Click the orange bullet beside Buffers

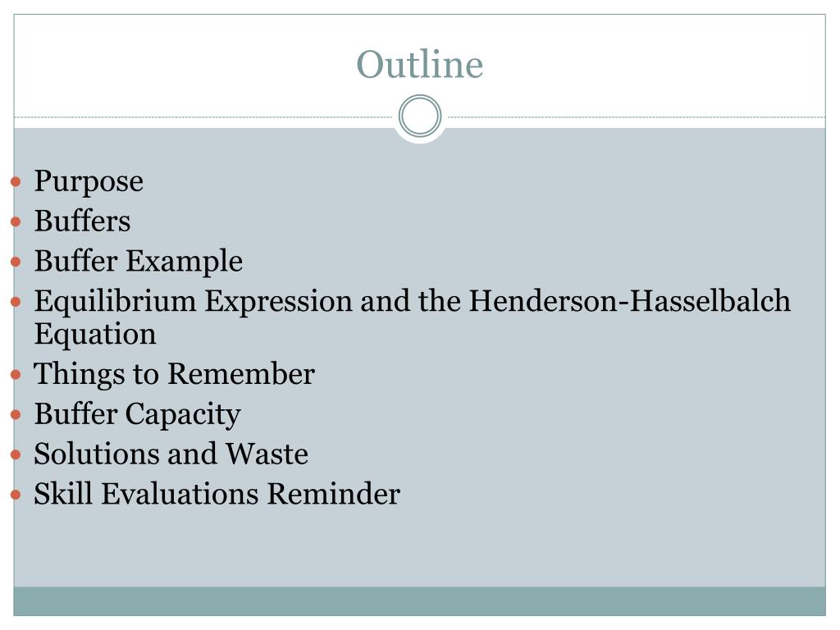point(16,221)
